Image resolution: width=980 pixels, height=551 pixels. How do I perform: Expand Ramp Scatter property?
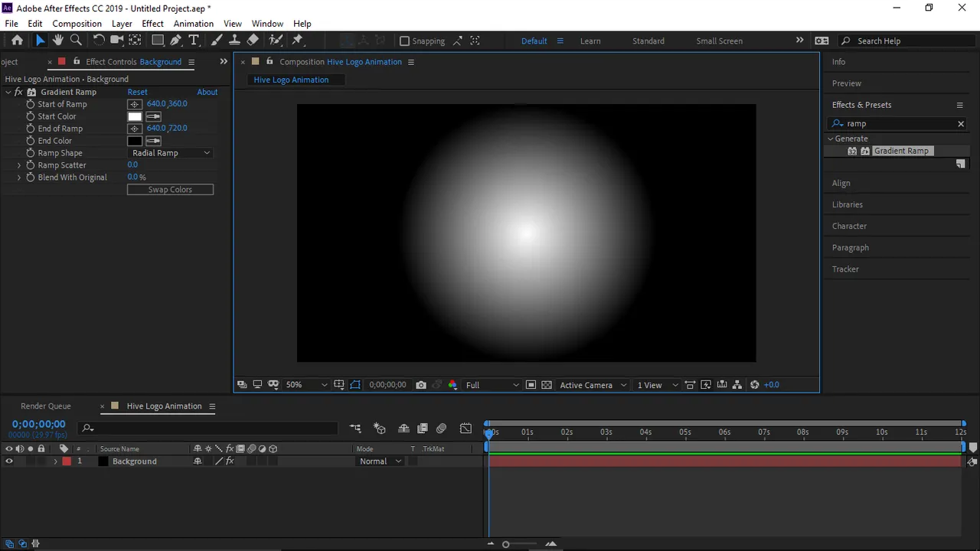pos(19,165)
